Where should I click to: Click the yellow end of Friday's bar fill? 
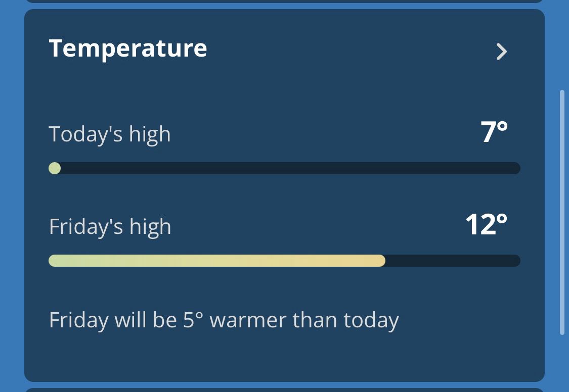click(x=377, y=261)
